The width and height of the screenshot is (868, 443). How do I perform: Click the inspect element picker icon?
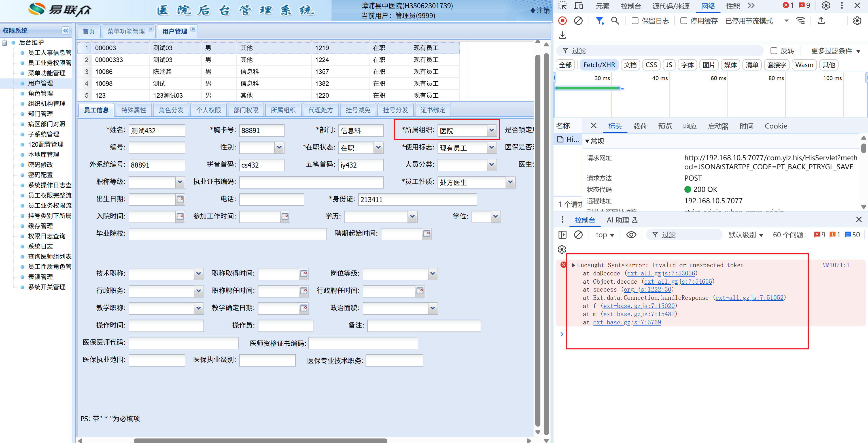563,6
